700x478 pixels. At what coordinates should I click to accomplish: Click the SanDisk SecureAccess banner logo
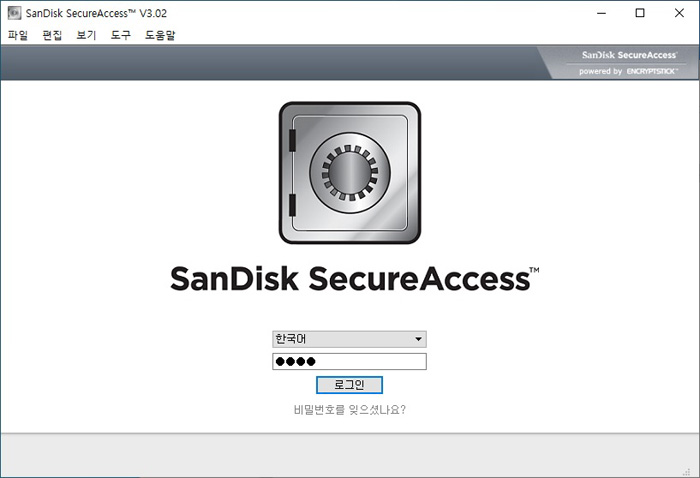point(629,55)
